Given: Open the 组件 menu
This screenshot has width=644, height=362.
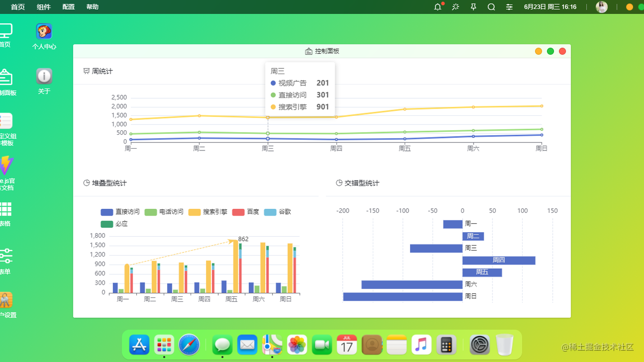Looking at the screenshot, I should point(43,7).
